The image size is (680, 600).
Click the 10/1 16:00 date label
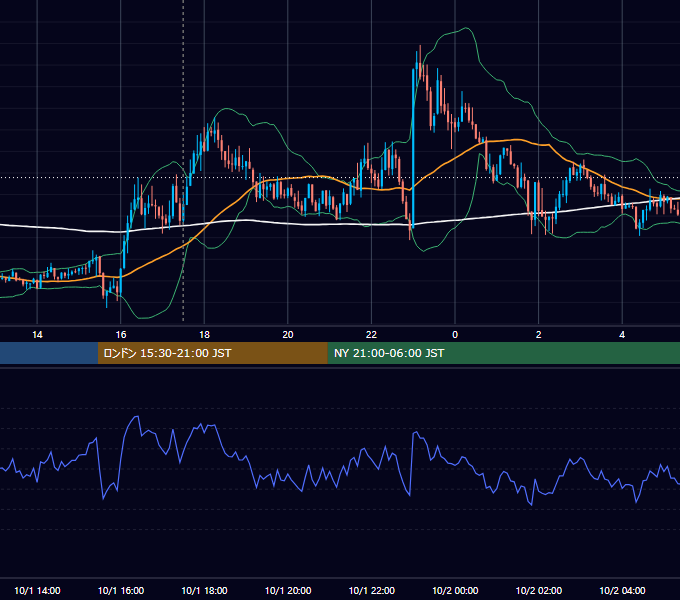point(121,590)
